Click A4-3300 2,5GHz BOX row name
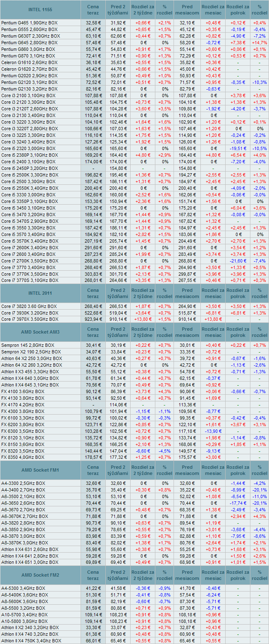The height and width of the screenshot is (644, 269). pyautogui.click(x=24, y=483)
